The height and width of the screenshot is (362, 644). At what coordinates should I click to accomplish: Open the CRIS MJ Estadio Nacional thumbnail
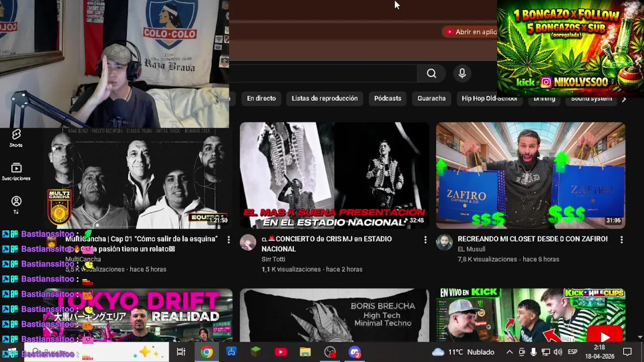pos(334,175)
